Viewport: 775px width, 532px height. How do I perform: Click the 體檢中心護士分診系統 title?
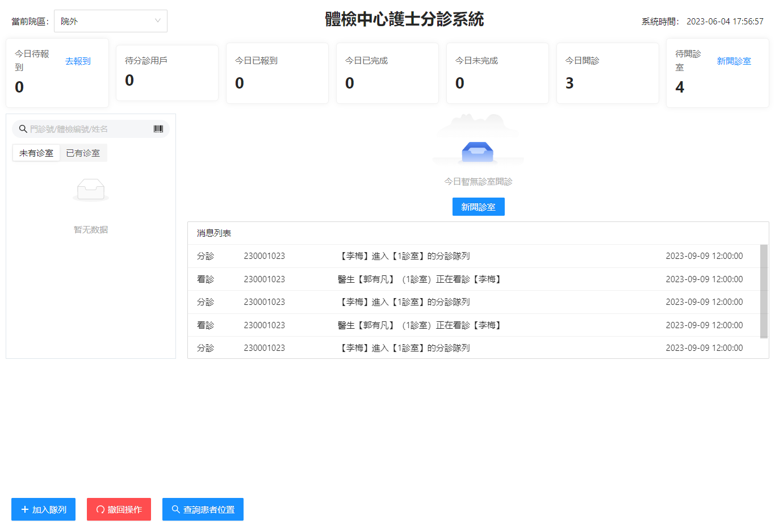(x=404, y=19)
